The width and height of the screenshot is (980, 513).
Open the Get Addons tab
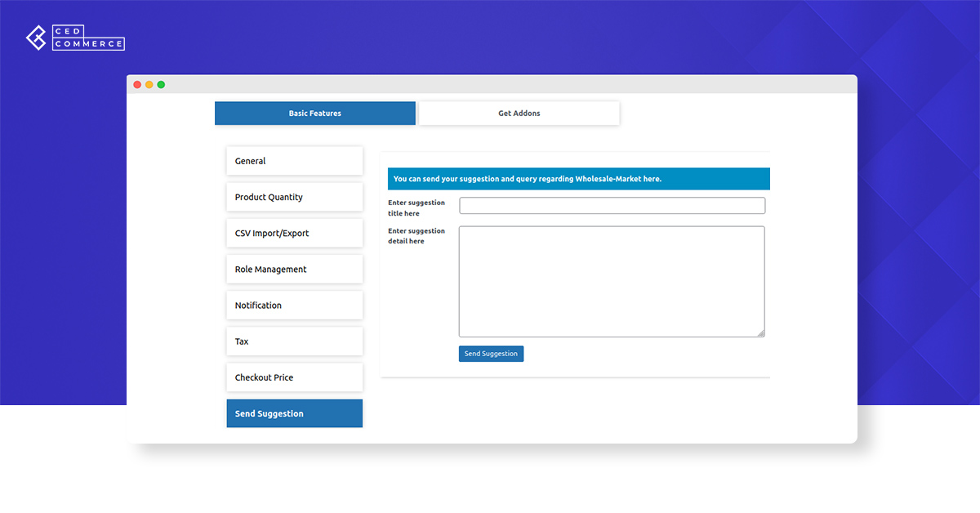click(519, 114)
